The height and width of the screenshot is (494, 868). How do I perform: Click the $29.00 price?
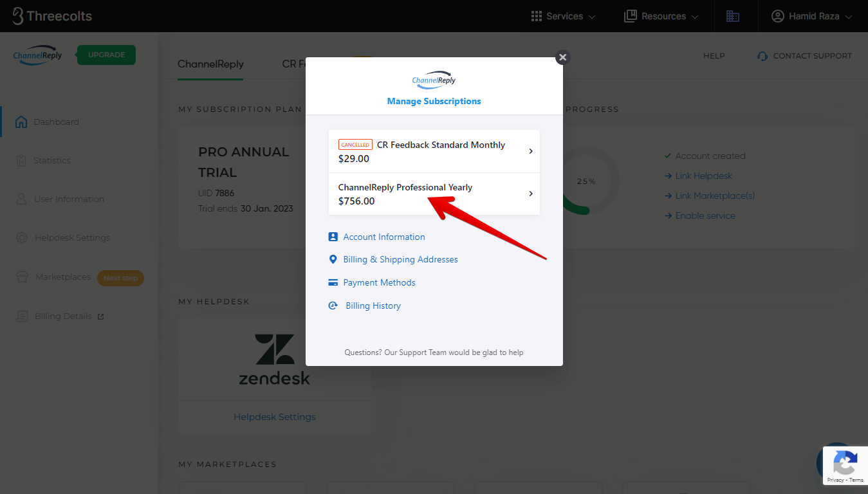(354, 159)
